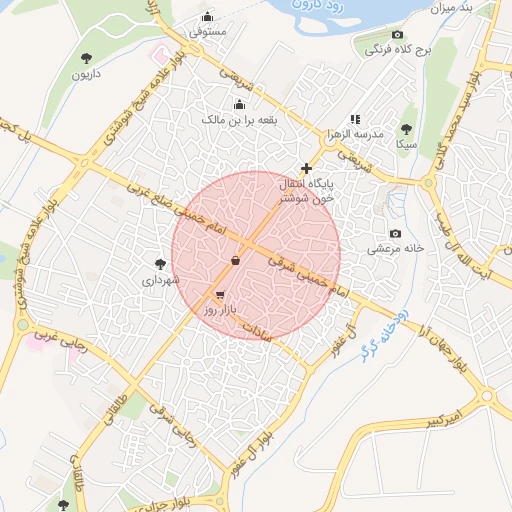Click the سادات street label
This screenshot has height=512, width=512.
click(x=257, y=332)
